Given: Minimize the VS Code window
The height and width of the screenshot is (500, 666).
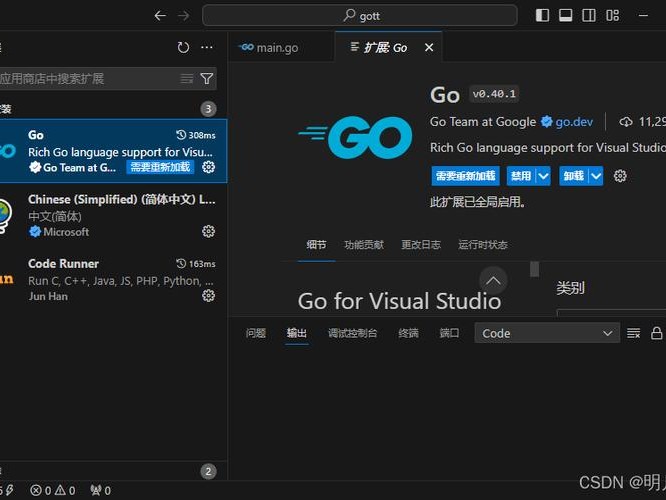Looking at the screenshot, I should 643,15.
